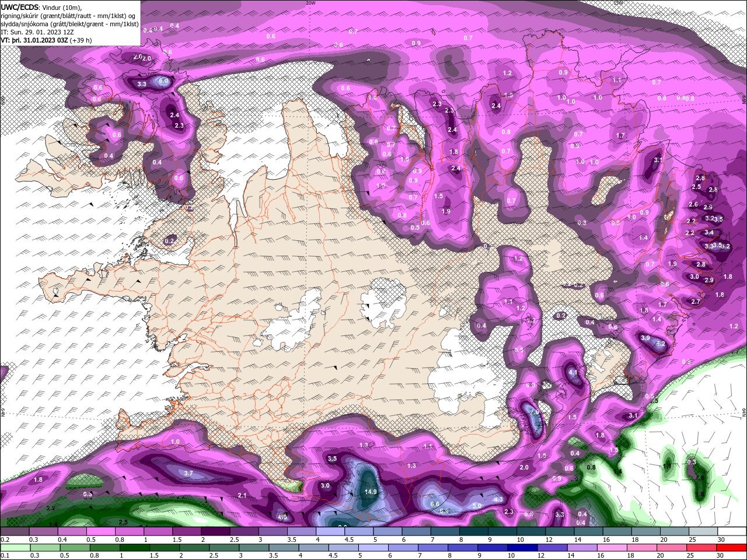Select the 20W longitude label
The width and height of the screenshot is (747, 560).
tap(310, 3)
